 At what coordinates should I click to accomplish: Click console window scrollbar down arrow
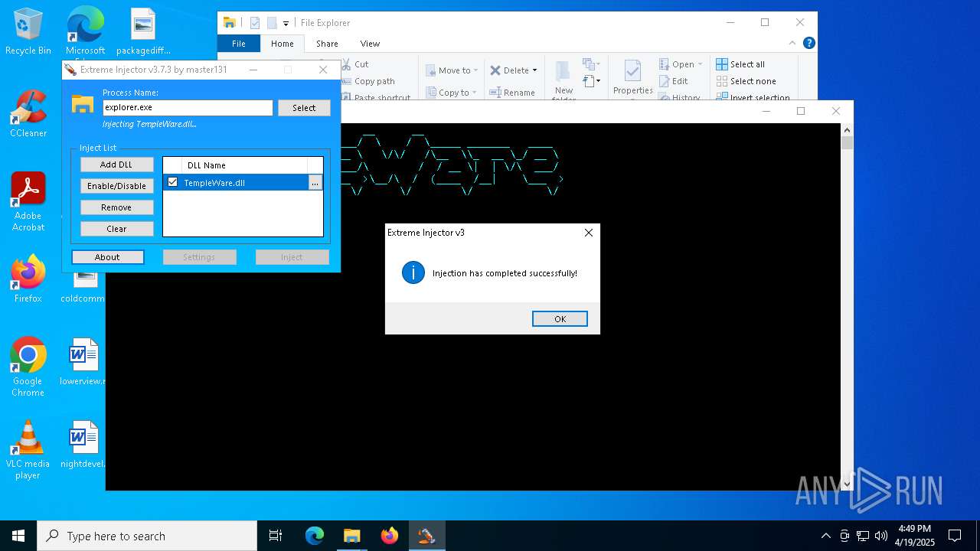pyautogui.click(x=847, y=484)
